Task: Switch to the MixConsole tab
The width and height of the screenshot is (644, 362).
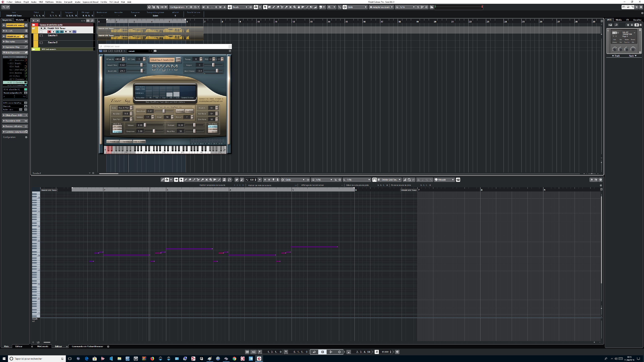Action: 43,346
